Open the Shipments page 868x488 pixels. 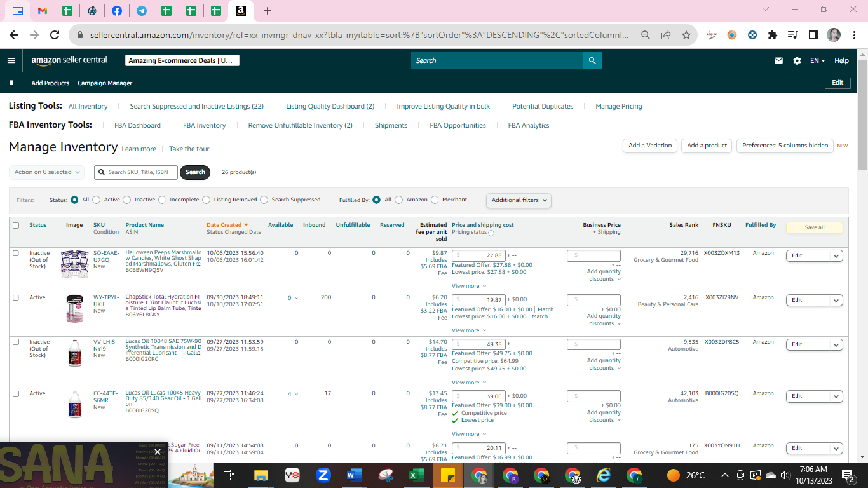point(391,125)
